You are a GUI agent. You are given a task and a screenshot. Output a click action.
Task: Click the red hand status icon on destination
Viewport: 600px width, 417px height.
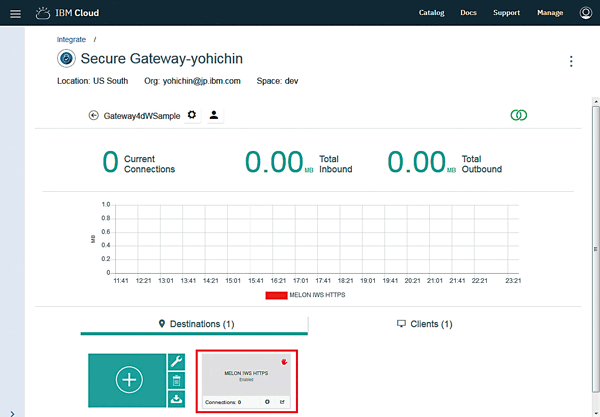click(x=284, y=362)
